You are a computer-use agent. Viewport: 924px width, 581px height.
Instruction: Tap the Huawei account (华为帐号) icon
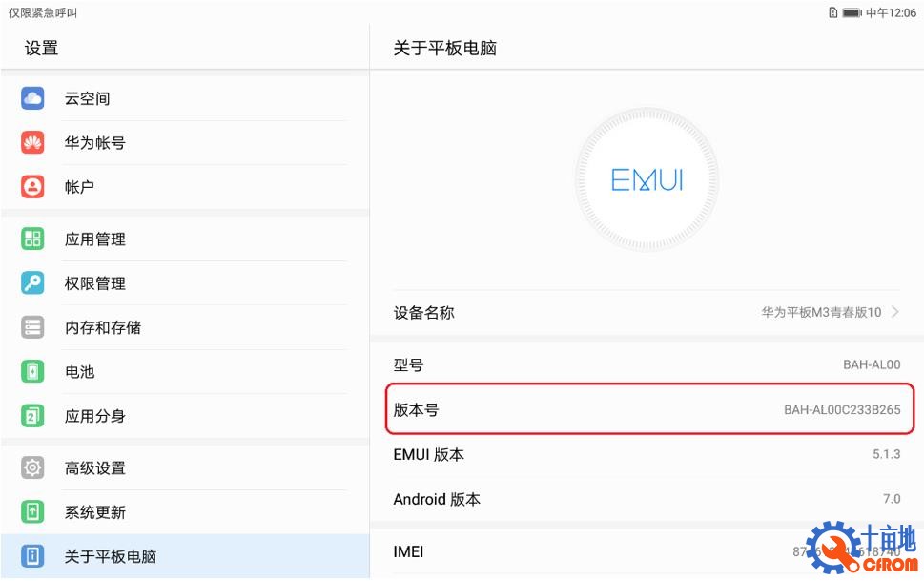coord(33,143)
